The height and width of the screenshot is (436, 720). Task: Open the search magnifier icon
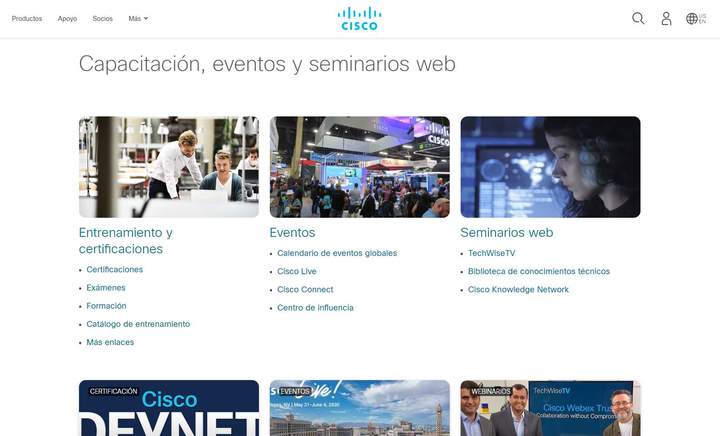[x=638, y=18]
